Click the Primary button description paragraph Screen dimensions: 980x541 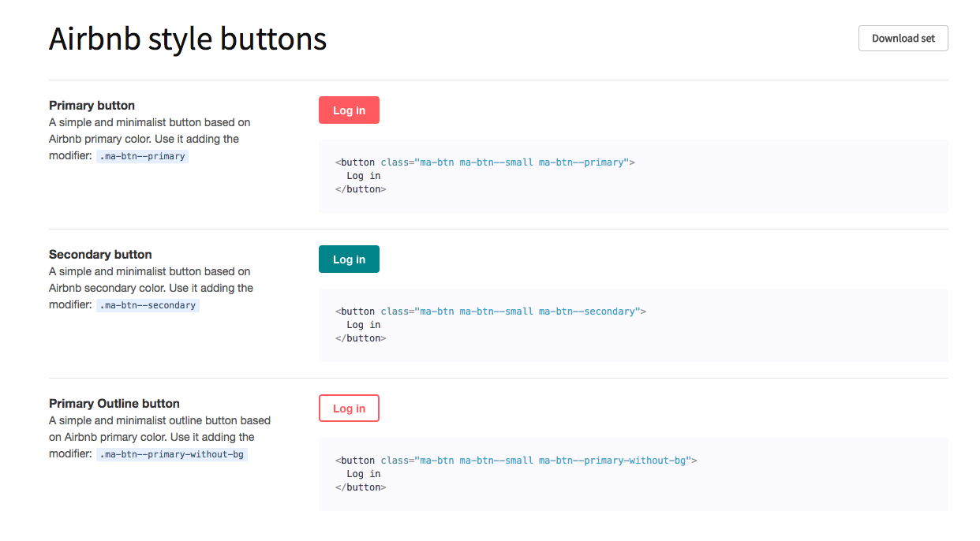(x=150, y=140)
